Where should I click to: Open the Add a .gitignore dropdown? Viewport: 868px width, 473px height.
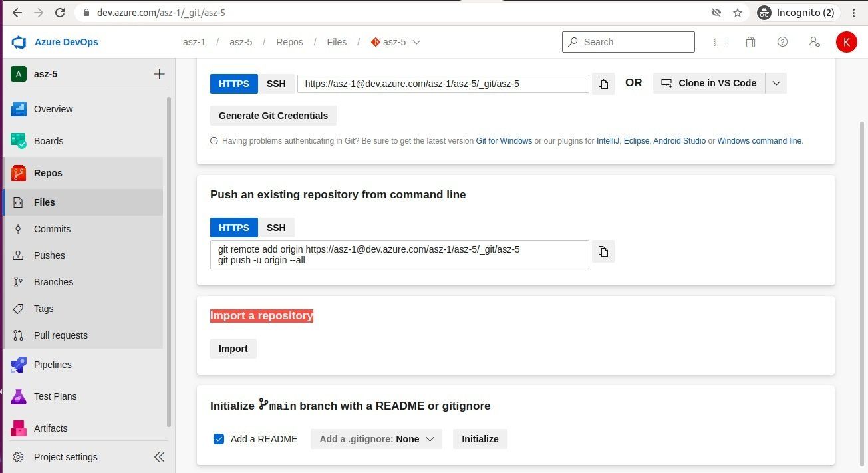pos(376,439)
